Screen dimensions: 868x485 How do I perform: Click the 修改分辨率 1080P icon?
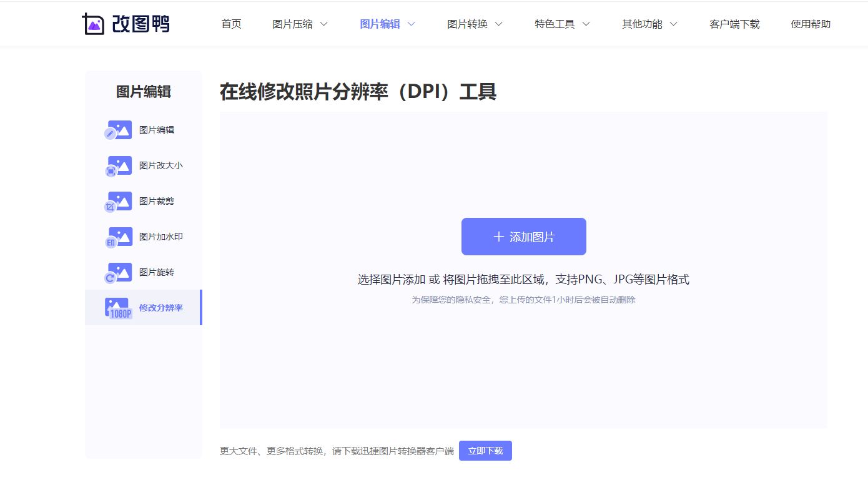point(119,308)
